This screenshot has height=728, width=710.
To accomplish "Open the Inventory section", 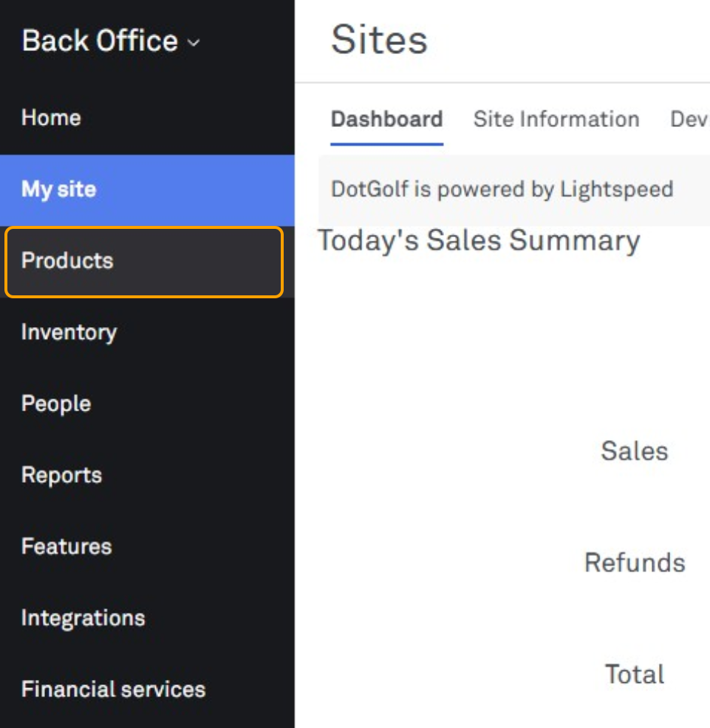I will click(69, 332).
